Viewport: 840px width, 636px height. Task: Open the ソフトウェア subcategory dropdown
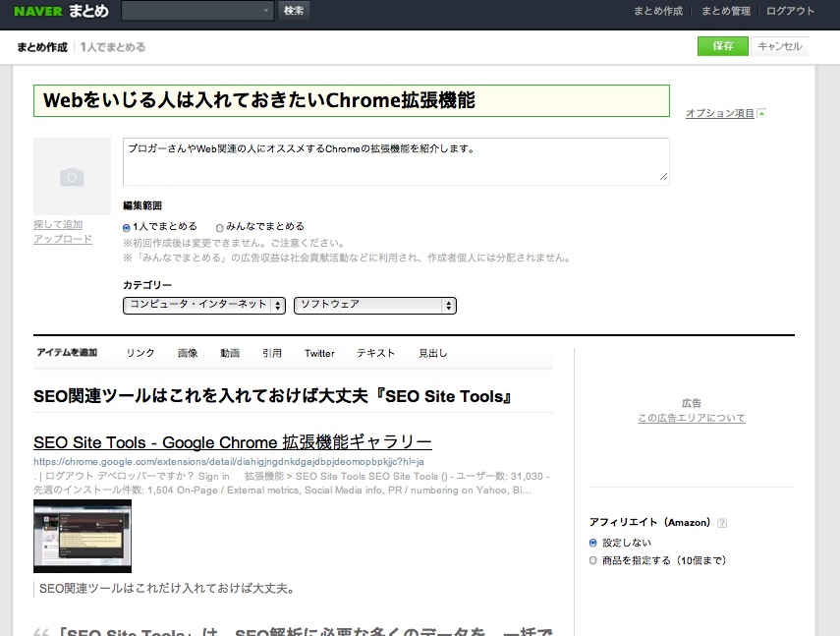pyautogui.click(x=375, y=305)
